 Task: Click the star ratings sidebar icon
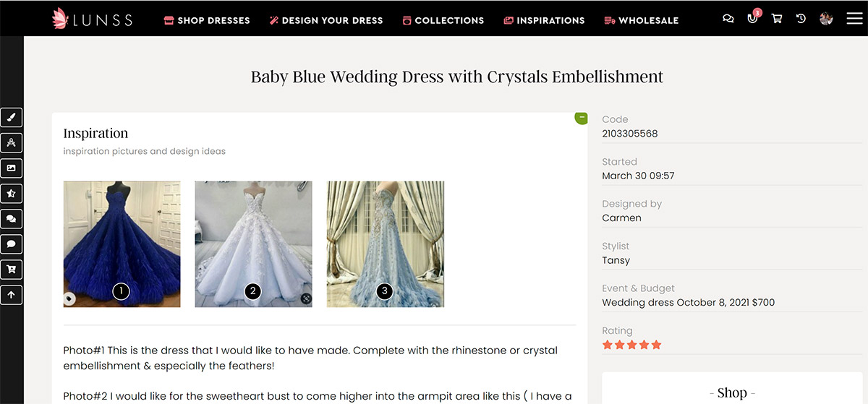(x=12, y=194)
